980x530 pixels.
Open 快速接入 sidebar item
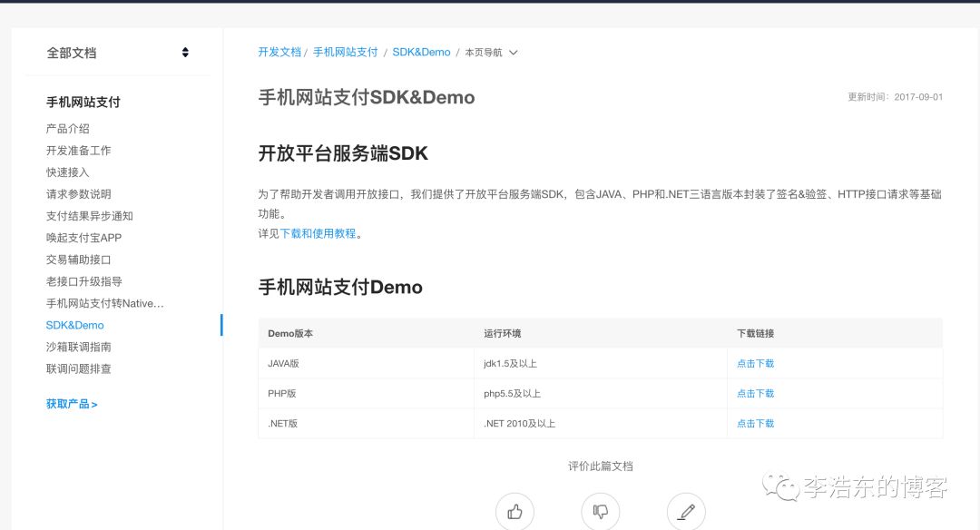[67, 172]
